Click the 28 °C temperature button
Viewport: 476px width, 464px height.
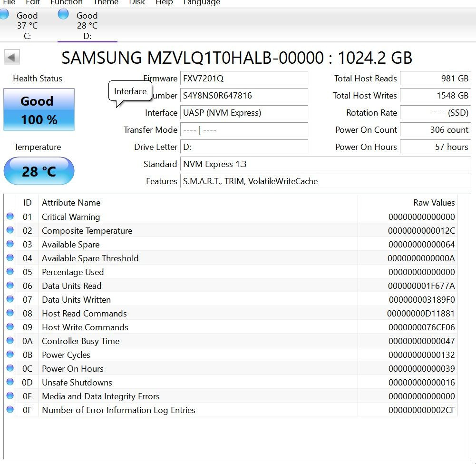(x=39, y=171)
